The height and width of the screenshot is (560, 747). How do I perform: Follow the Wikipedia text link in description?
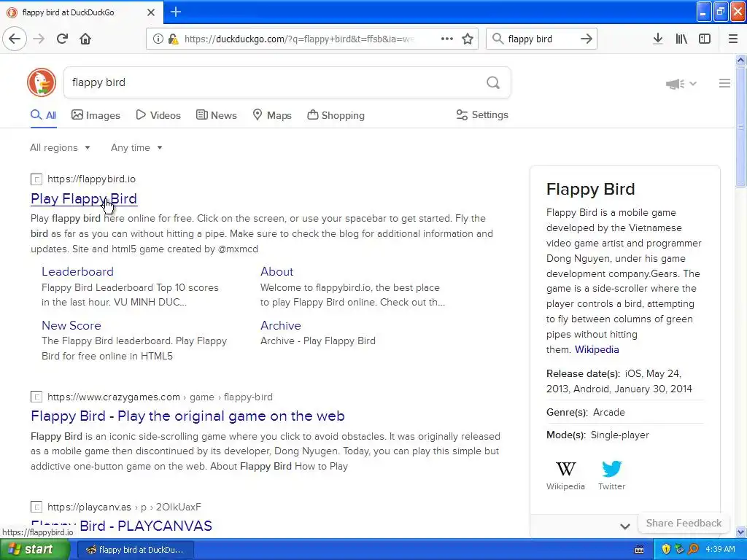[x=597, y=349]
